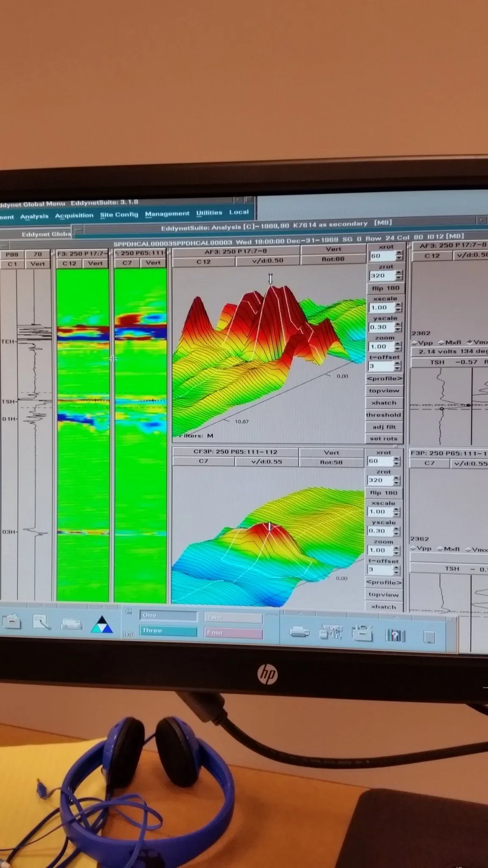The height and width of the screenshot is (868, 488).
Task: Switch to workspace Four in the bottom panel
Action: tap(233, 633)
